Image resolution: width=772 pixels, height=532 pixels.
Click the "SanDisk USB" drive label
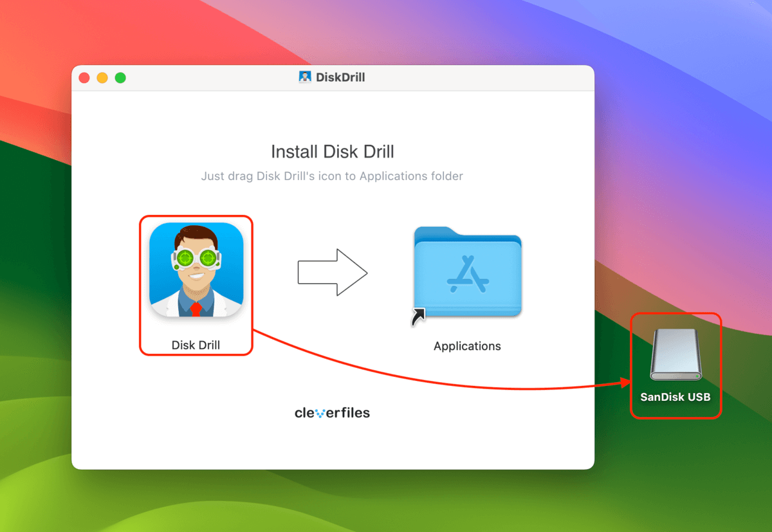[x=675, y=397]
